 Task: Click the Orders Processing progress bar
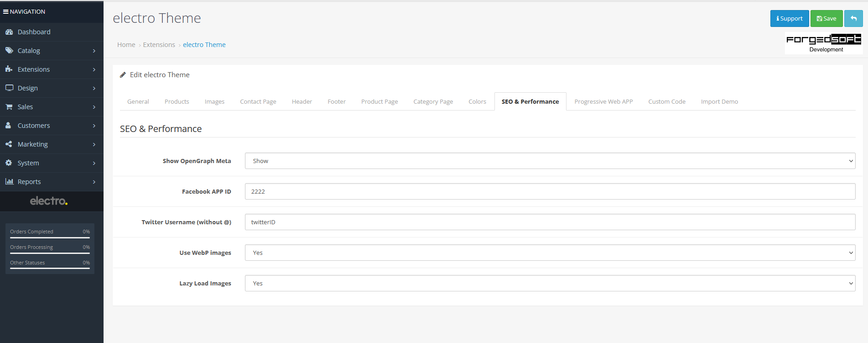(50, 253)
